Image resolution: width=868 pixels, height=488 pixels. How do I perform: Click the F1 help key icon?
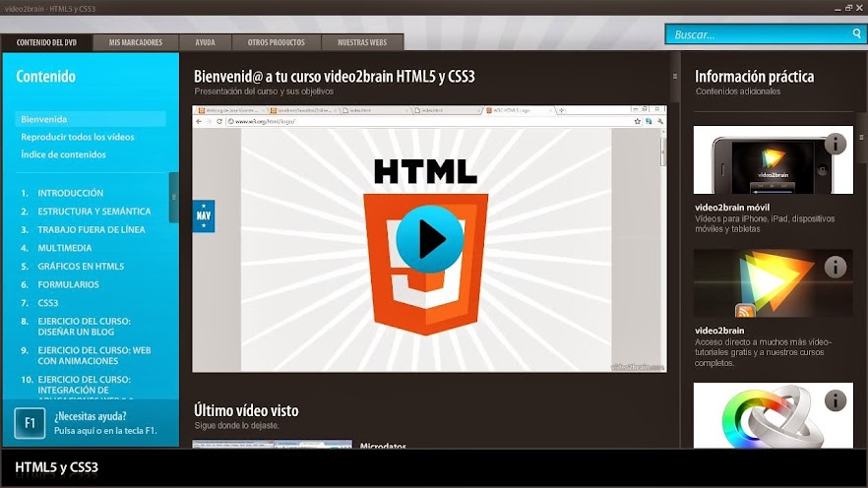[30, 423]
